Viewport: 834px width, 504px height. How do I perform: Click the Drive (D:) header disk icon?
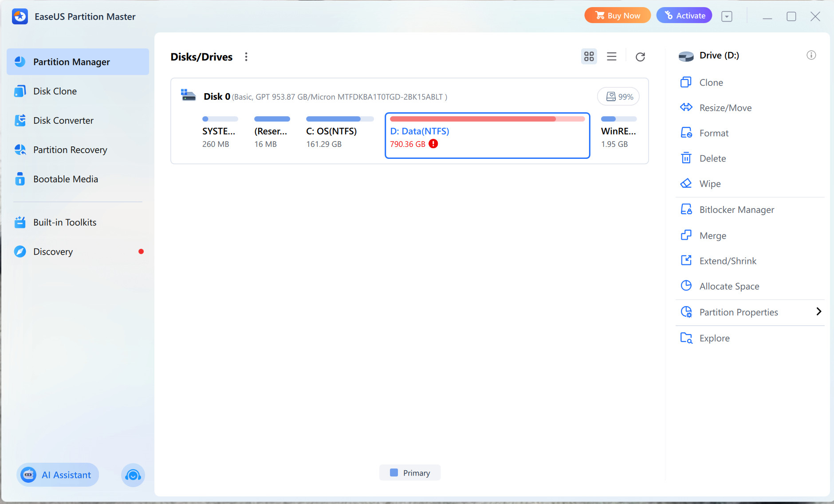(x=686, y=56)
